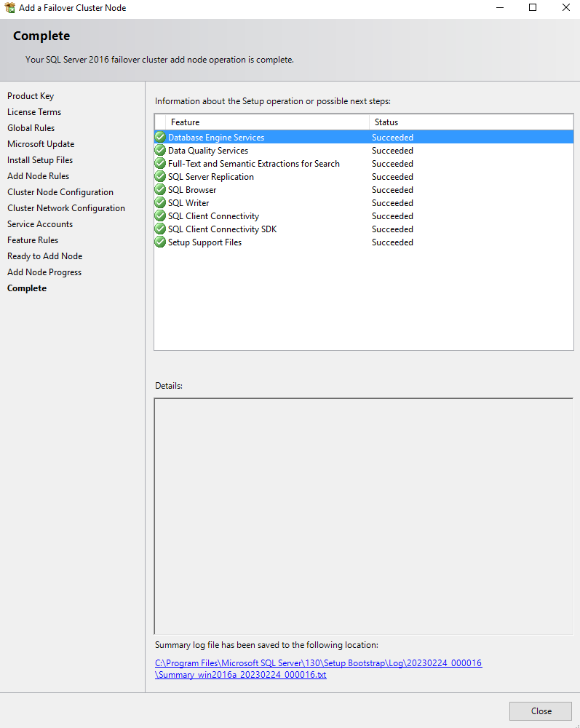Click the Feature column header
The image size is (580, 728).
[267, 122]
